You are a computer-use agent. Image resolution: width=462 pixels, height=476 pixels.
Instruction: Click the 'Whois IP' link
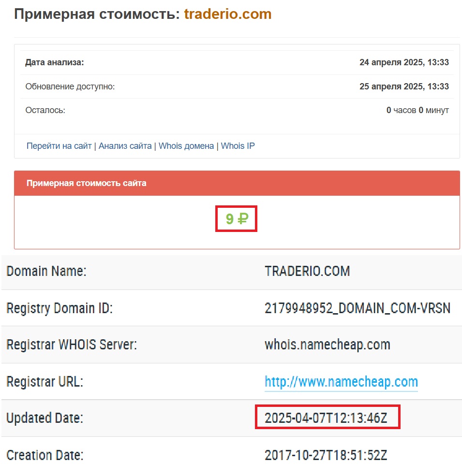click(238, 146)
